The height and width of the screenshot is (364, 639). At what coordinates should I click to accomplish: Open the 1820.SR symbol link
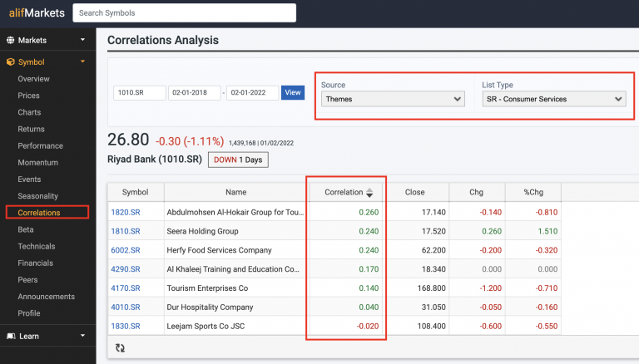(x=126, y=212)
